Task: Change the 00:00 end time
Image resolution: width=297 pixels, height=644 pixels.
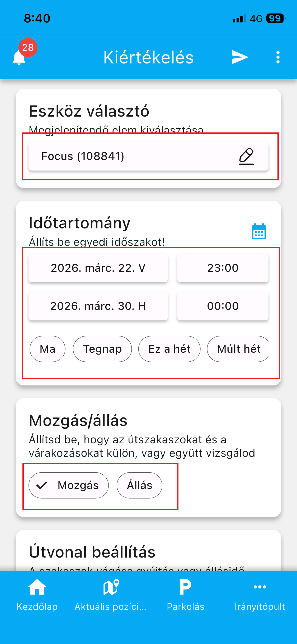Action: [223, 306]
